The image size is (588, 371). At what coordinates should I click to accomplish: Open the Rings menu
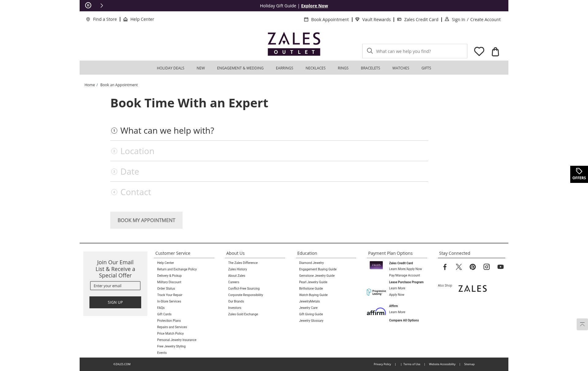pyautogui.click(x=343, y=68)
